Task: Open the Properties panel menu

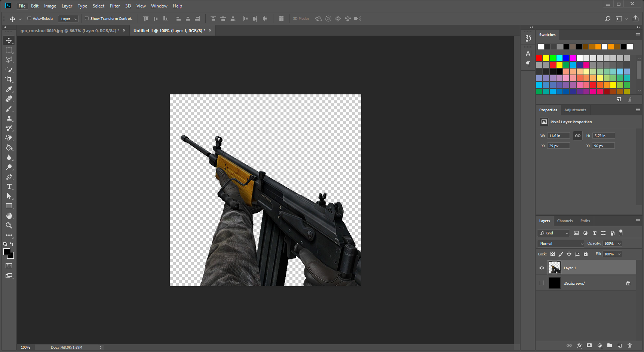Action: point(638,110)
